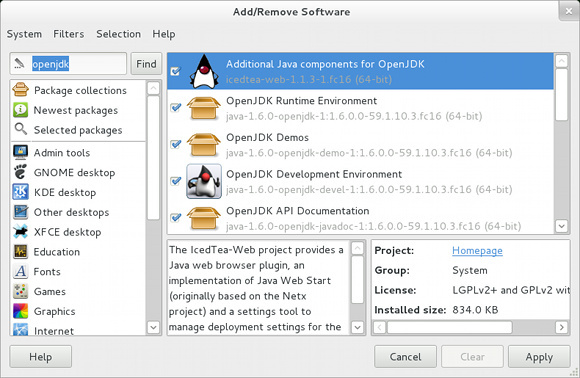The width and height of the screenshot is (580, 378).
Task: Select the Graphics category label
Action: click(x=54, y=311)
